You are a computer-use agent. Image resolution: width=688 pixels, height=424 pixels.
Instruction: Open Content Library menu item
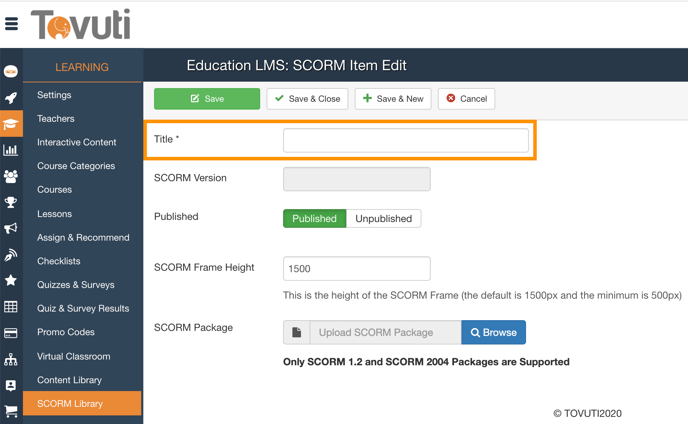pyautogui.click(x=69, y=380)
